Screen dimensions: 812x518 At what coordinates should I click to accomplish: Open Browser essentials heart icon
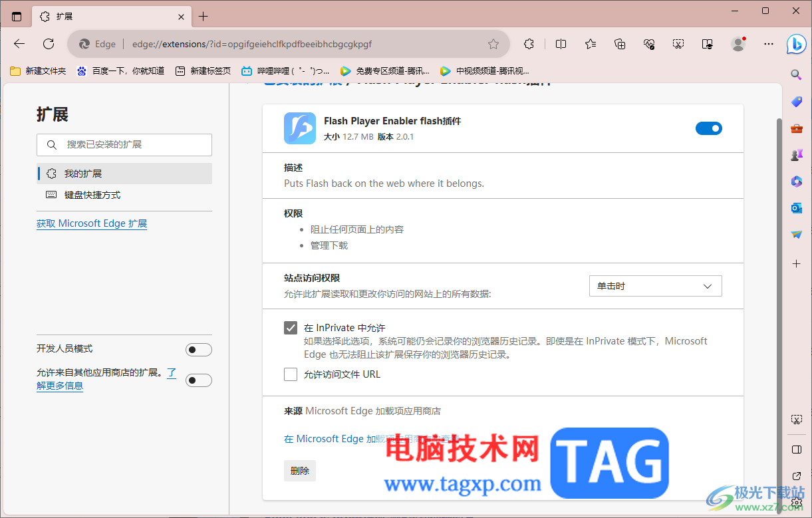click(649, 44)
